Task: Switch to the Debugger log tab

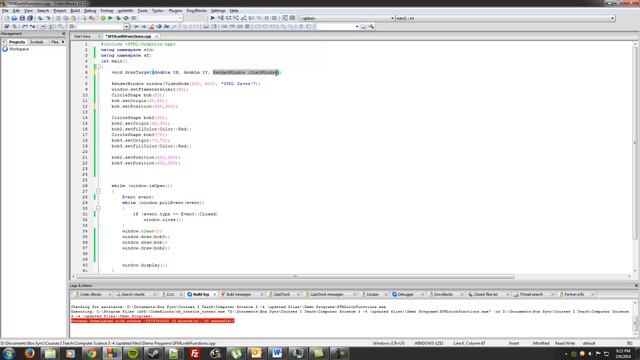Action: (405, 294)
